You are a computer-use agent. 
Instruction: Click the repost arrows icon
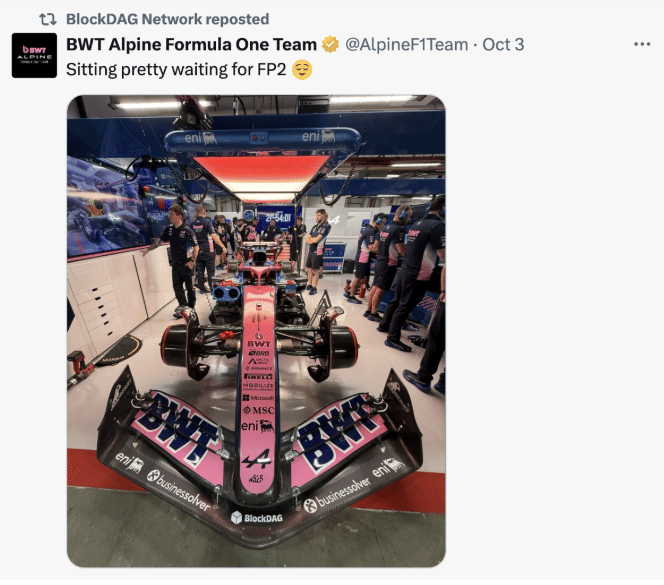[47, 19]
